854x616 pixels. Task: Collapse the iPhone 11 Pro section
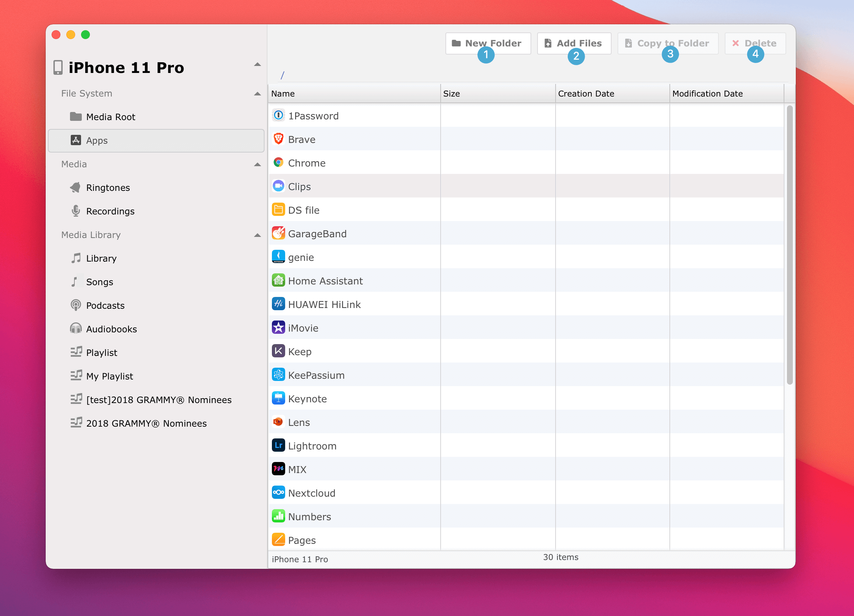point(258,64)
